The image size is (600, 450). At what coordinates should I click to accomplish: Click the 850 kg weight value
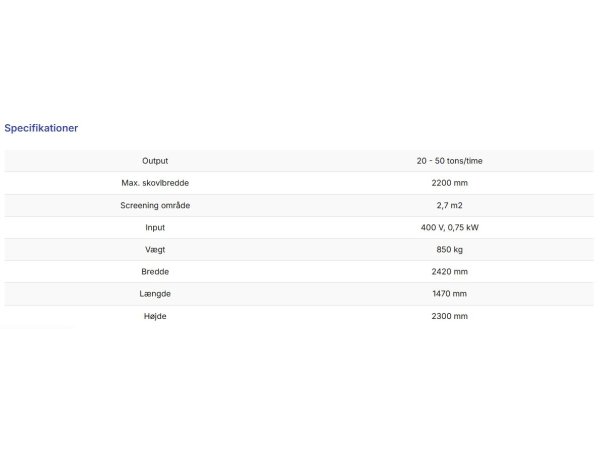449,249
